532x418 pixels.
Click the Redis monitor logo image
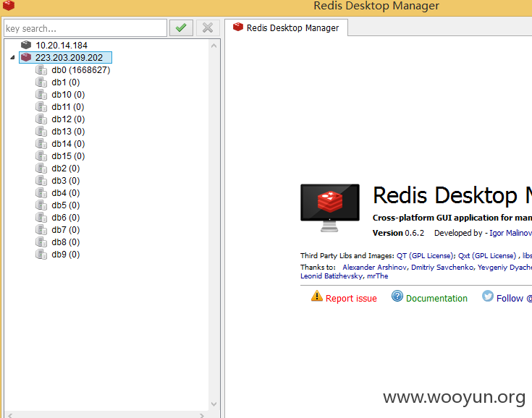point(330,208)
